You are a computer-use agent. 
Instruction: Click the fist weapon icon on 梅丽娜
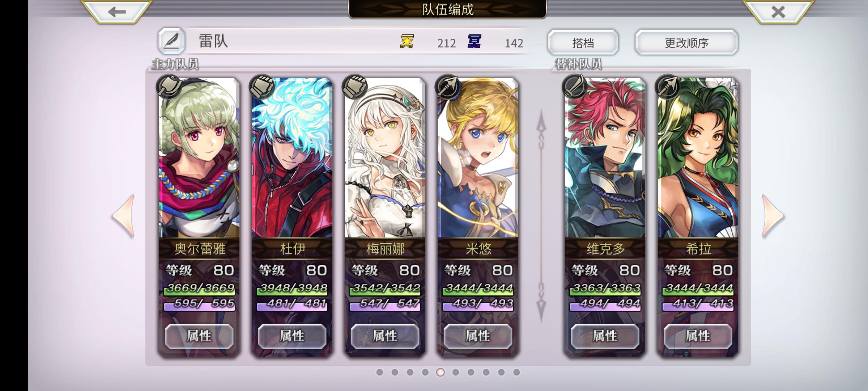[354, 87]
